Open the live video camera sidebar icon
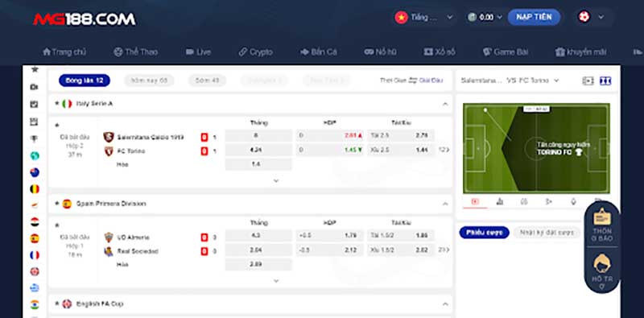644x318 pixels. [x=35, y=87]
